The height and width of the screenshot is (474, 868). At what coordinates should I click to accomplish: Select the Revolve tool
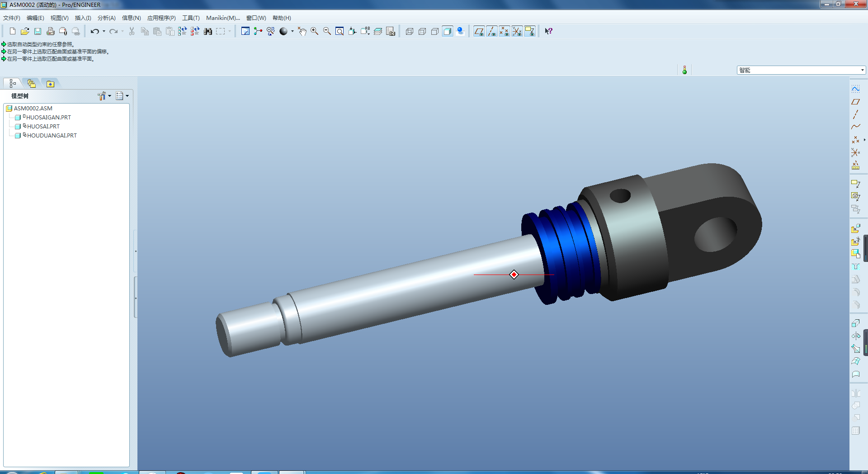856,336
